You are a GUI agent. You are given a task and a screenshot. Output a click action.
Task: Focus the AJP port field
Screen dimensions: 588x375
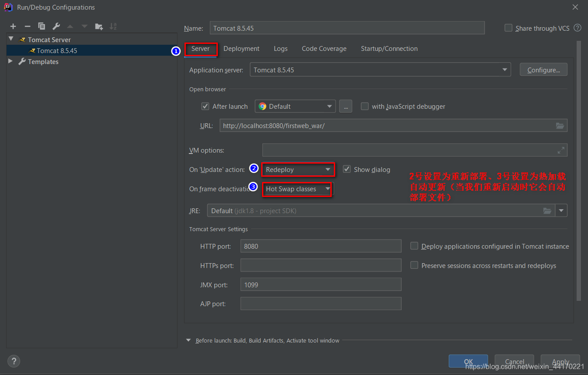tap(321, 304)
